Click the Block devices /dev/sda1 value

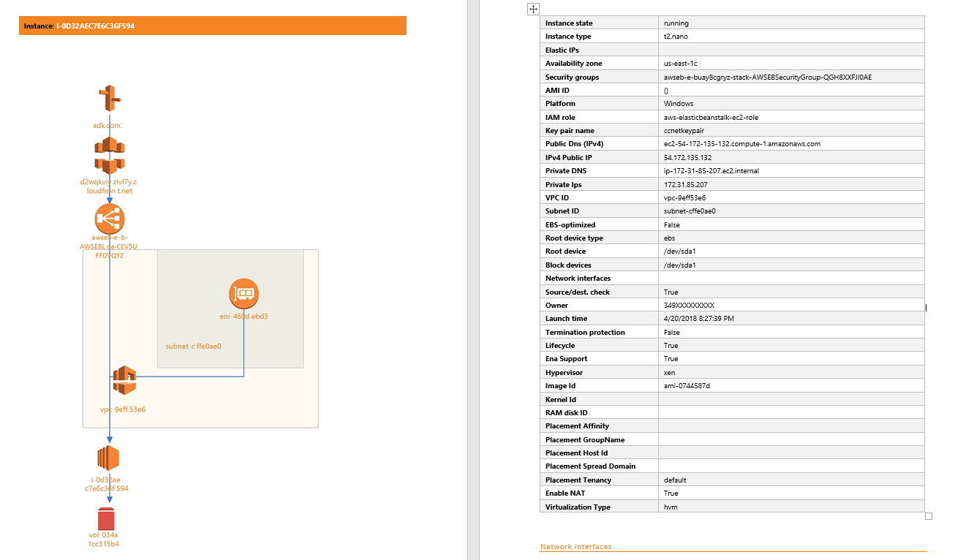click(679, 265)
